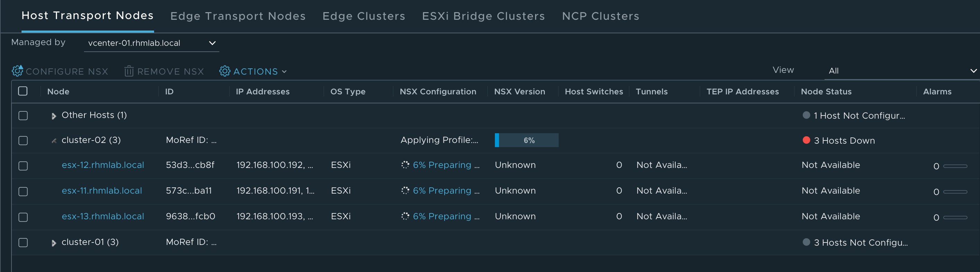Click the grey status dot for 3 Hosts Not Configured
This screenshot has width=980, height=272.
(806, 242)
